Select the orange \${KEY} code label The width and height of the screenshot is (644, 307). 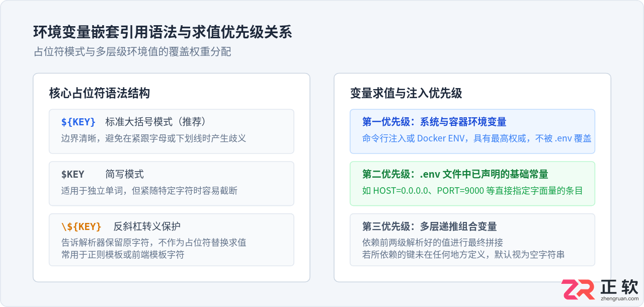pyautogui.click(x=82, y=226)
